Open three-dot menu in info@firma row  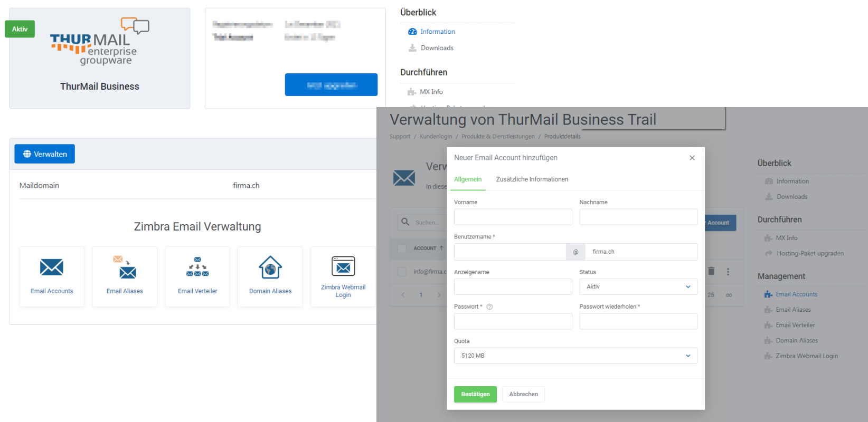pyautogui.click(x=728, y=272)
